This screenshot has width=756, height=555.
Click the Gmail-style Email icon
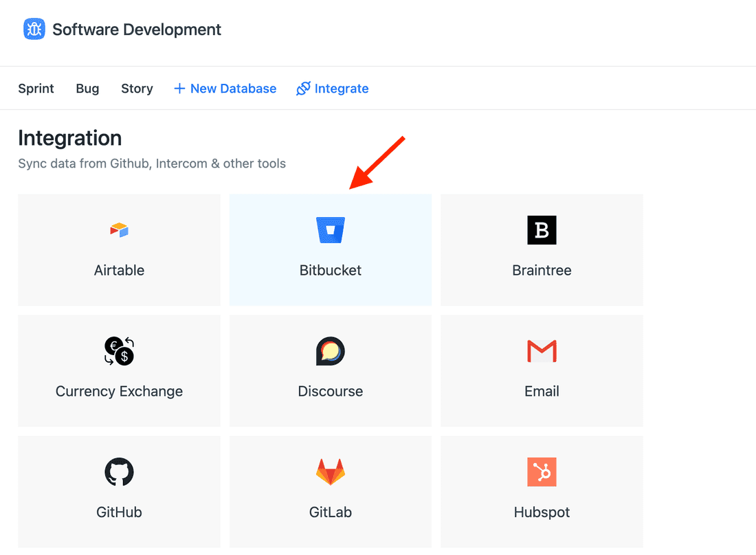click(542, 351)
